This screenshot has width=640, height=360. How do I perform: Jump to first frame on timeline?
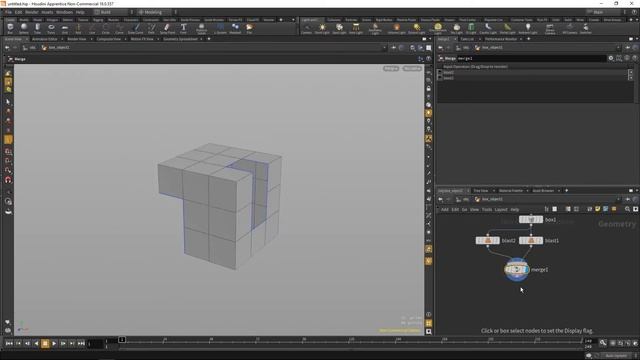9,344
